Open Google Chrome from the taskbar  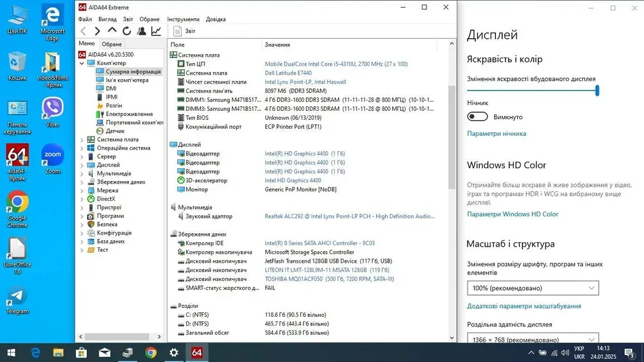(151, 352)
